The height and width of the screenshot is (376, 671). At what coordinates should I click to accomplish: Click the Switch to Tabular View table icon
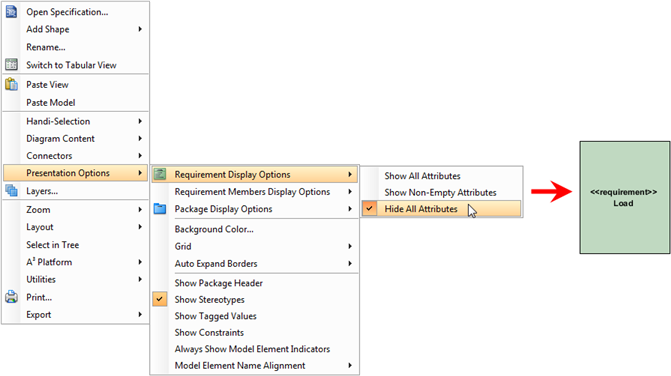click(11, 65)
